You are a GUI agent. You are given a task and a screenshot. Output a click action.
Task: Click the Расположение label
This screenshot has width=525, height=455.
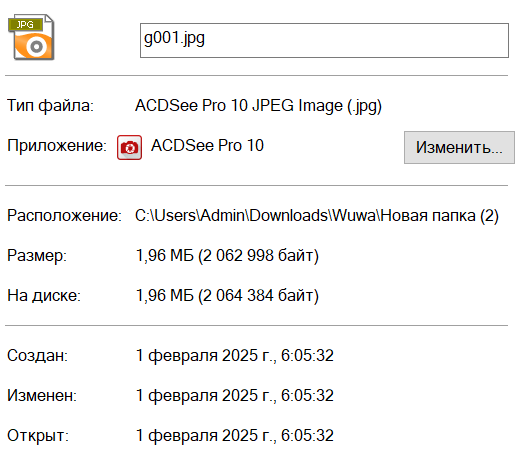pyautogui.click(x=64, y=216)
